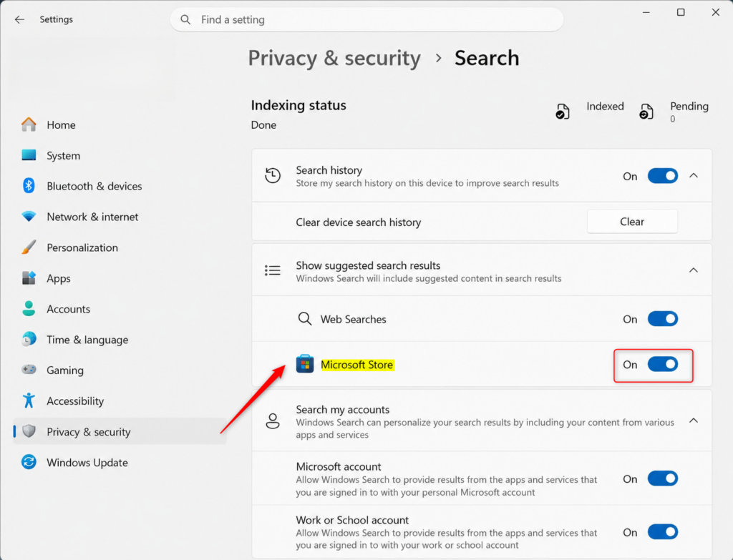Disable the Web Searches toggle
This screenshot has height=560, width=733.
coord(662,319)
